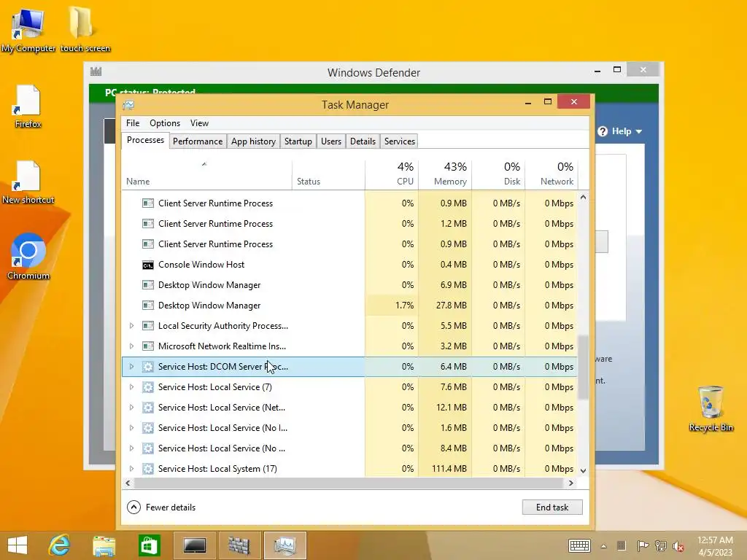Select Service Host: Local Service (No ... 8.4 MB row
This screenshot has width=747, height=560.
[x=349, y=448]
